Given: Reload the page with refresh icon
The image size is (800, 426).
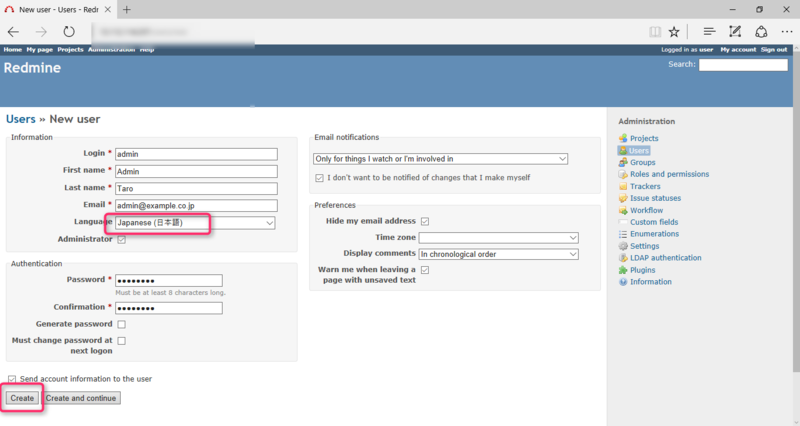Looking at the screenshot, I should [69, 32].
